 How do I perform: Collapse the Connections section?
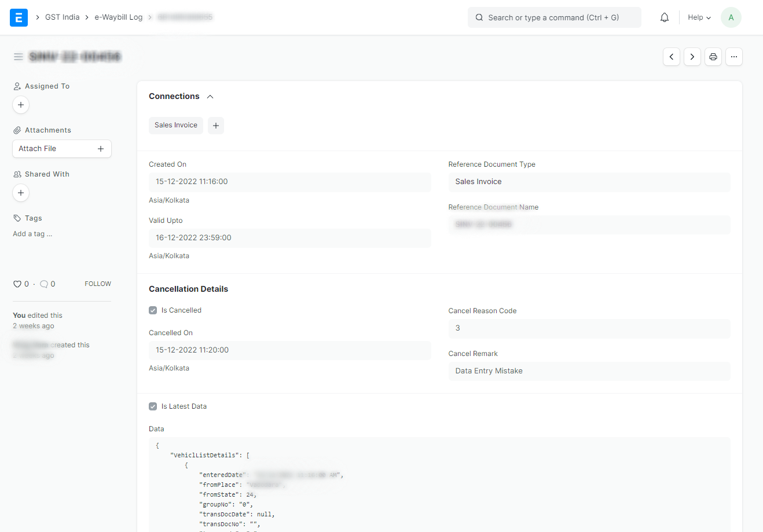pyautogui.click(x=210, y=97)
